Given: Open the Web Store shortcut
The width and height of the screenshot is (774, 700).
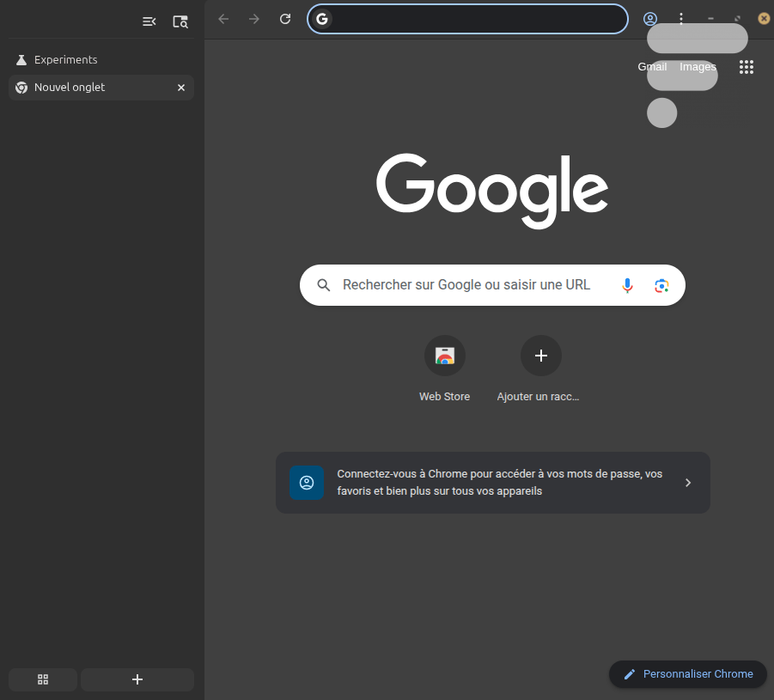Looking at the screenshot, I should coord(444,356).
